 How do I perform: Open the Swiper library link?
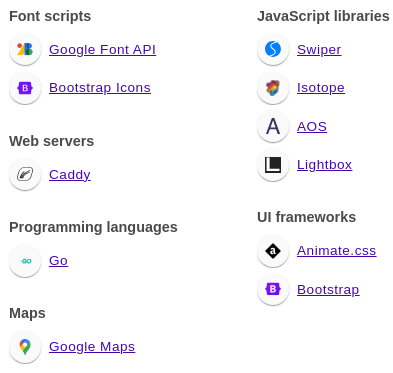319,50
